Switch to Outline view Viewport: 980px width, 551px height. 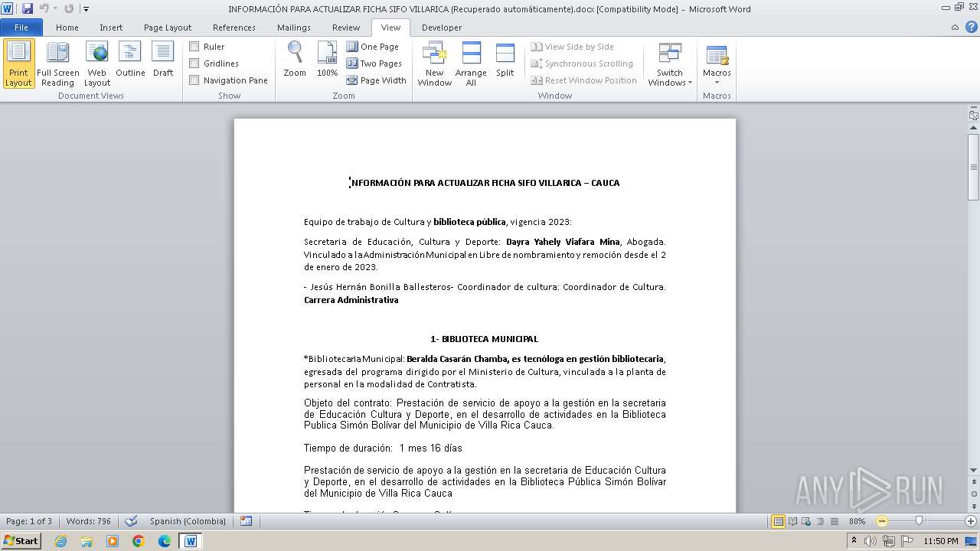[130, 60]
